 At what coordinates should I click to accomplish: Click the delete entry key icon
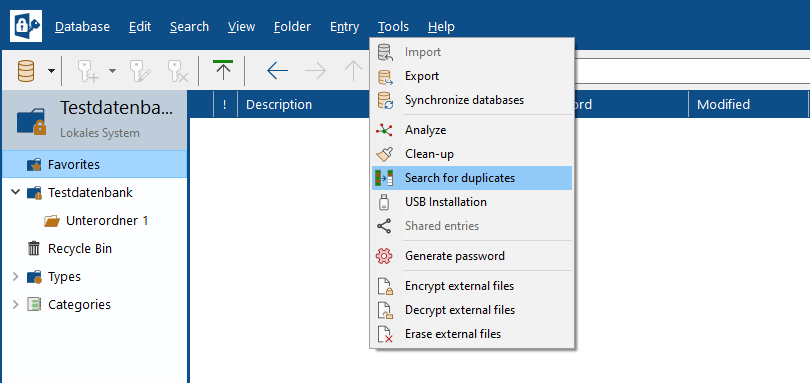point(178,71)
